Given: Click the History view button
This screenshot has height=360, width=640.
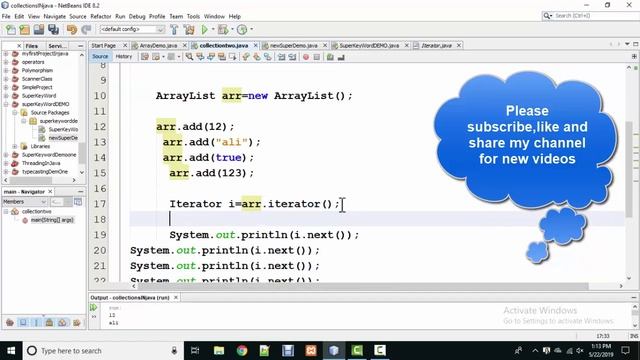Looking at the screenshot, I should tap(124, 57).
